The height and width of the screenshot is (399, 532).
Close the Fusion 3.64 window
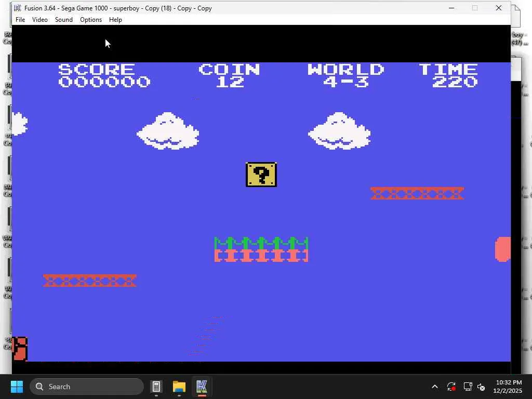coord(498,8)
